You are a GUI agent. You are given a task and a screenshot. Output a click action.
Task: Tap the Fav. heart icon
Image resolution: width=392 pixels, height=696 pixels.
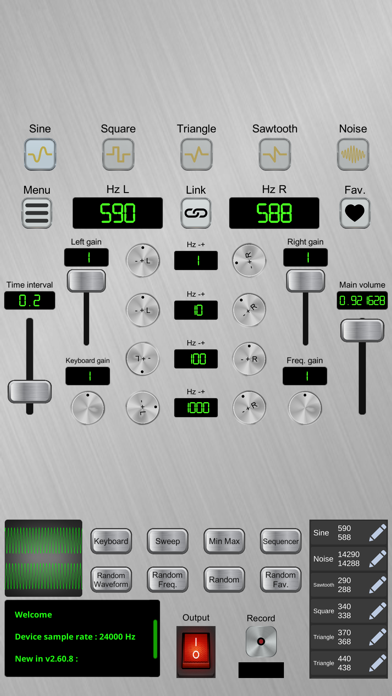(355, 213)
